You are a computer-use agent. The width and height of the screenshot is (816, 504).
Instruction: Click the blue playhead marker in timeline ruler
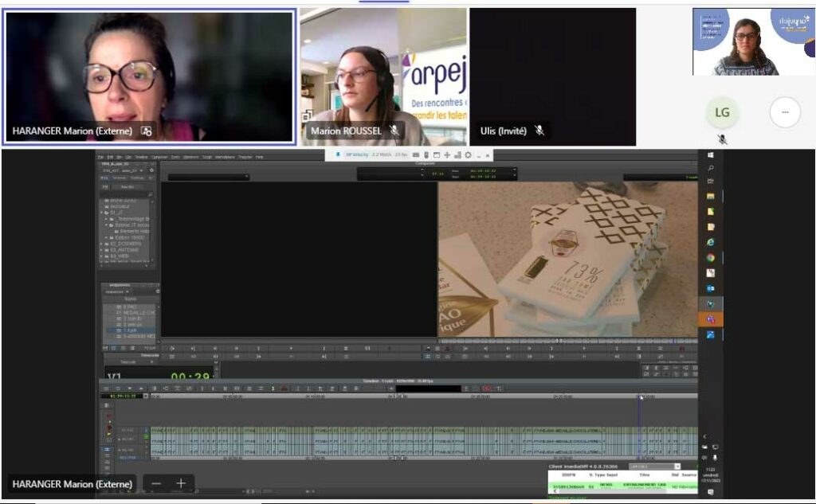pos(639,396)
